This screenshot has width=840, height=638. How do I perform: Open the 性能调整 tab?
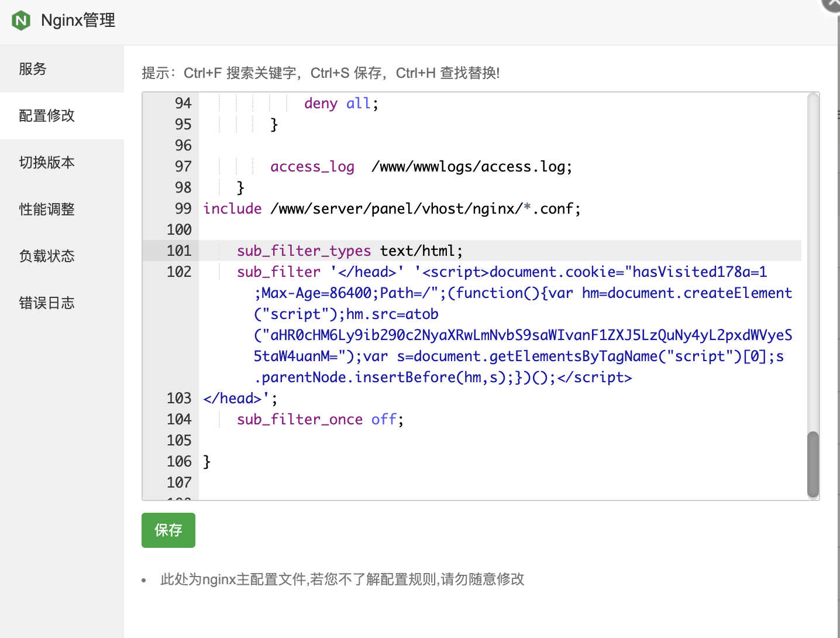(62, 210)
